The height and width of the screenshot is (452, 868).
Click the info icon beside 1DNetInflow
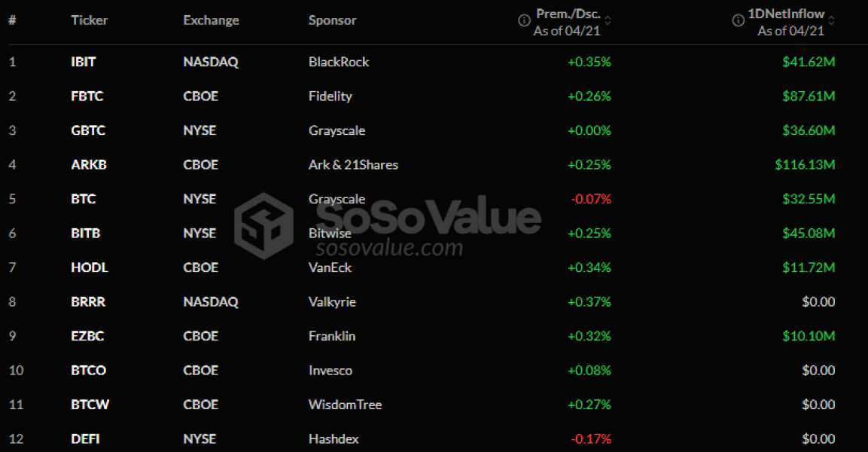tap(739, 20)
